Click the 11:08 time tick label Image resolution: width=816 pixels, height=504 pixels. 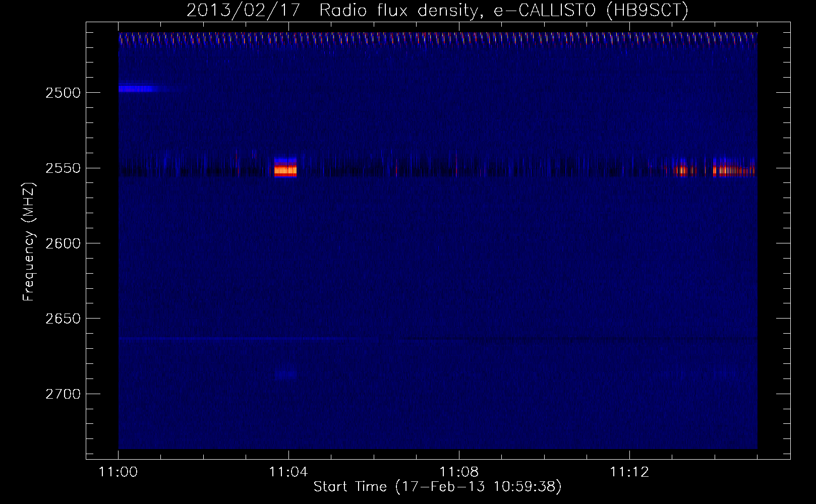click(459, 472)
